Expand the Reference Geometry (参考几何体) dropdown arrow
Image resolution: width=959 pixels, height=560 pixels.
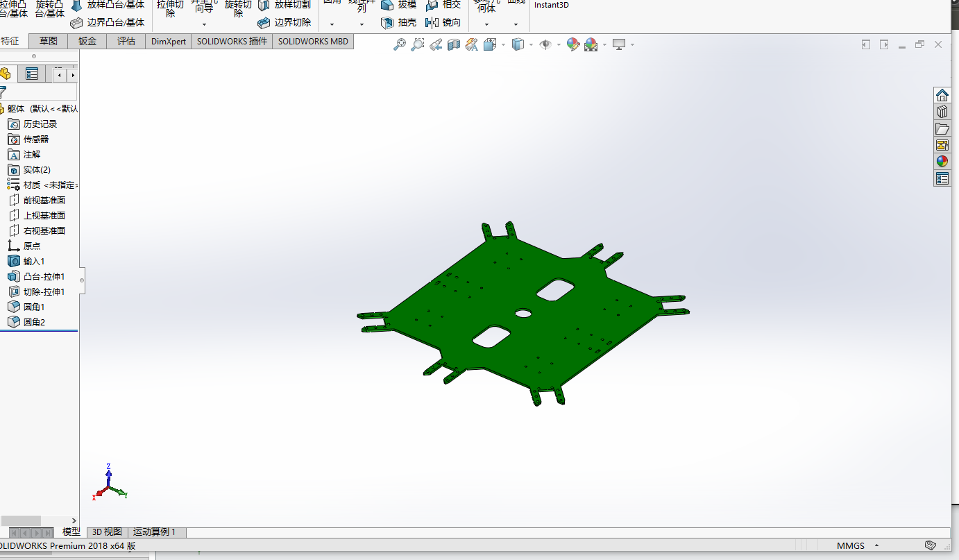pyautogui.click(x=486, y=24)
